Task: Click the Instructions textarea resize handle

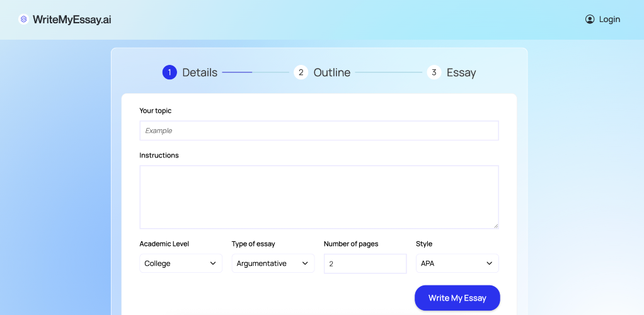Action: pyautogui.click(x=496, y=226)
